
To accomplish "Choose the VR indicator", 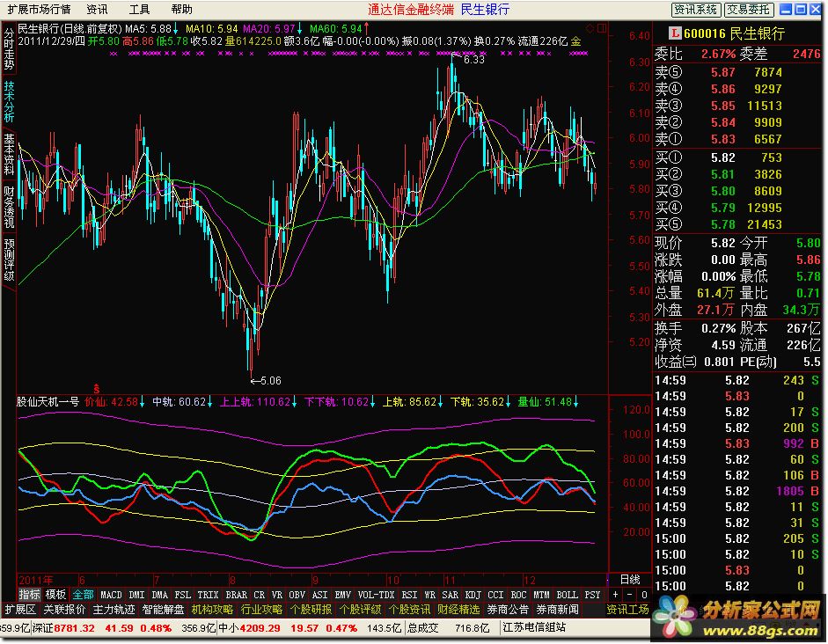I will pyautogui.click(x=277, y=595).
